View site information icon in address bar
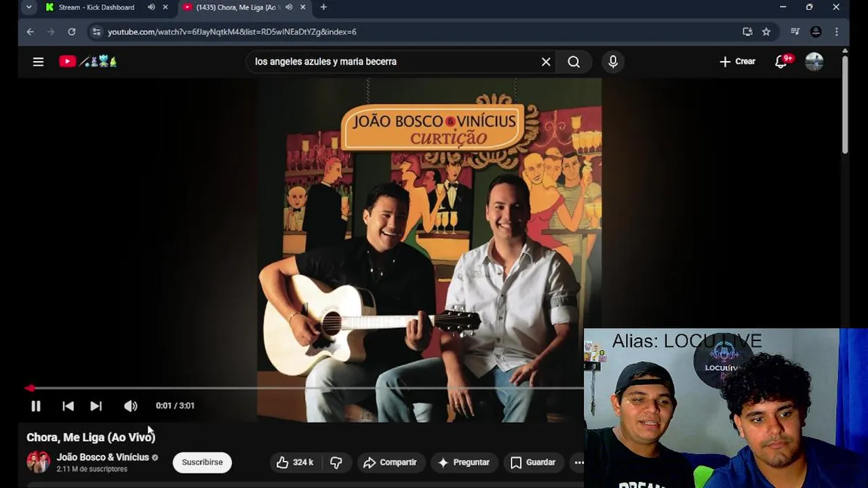 [96, 32]
